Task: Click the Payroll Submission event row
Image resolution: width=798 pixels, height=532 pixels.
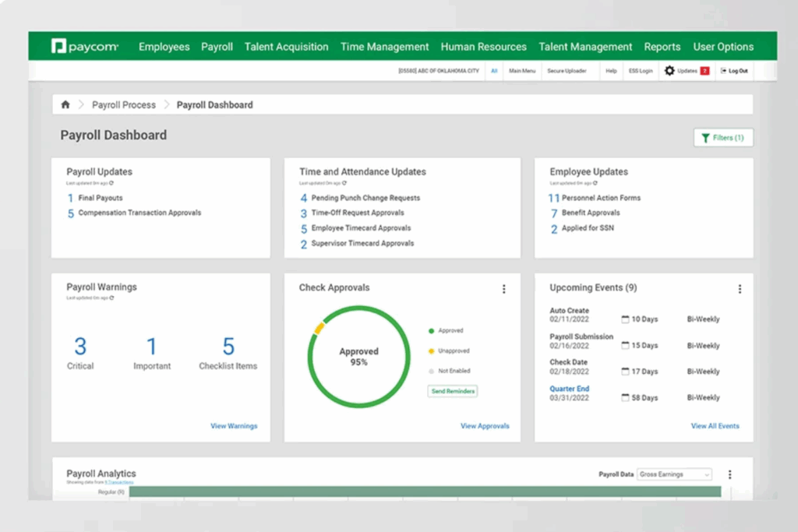Action: (x=634, y=341)
